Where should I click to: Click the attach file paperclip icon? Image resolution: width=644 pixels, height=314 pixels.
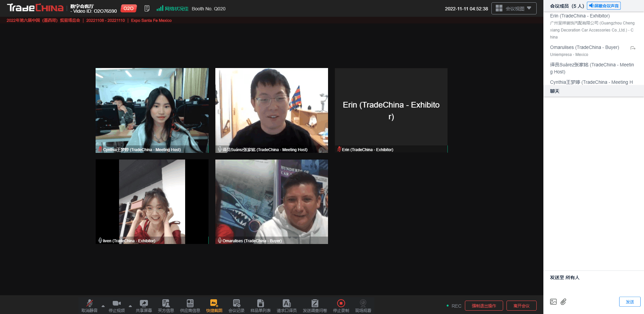pyautogui.click(x=563, y=302)
